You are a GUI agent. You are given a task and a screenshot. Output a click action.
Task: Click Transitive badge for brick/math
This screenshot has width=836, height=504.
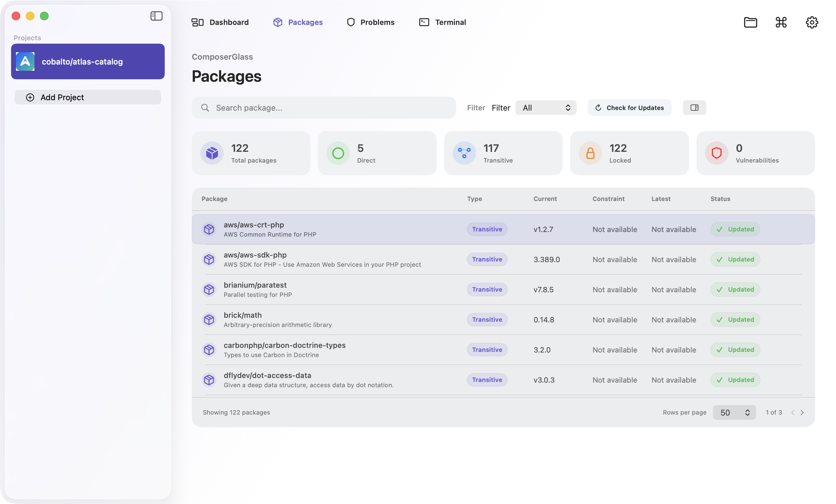[x=487, y=320]
